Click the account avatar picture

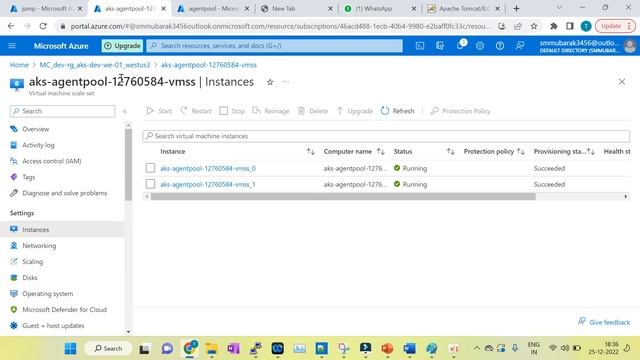coord(630,46)
